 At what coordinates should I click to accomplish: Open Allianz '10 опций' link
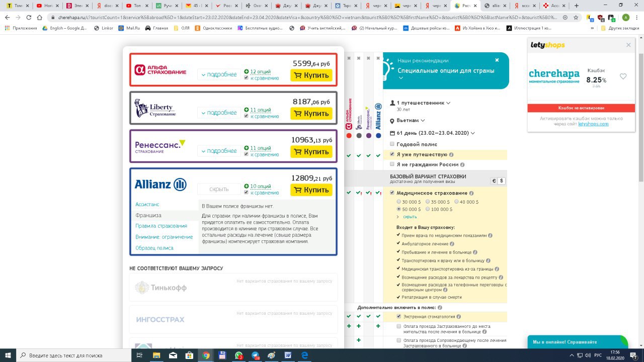[x=261, y=187]
